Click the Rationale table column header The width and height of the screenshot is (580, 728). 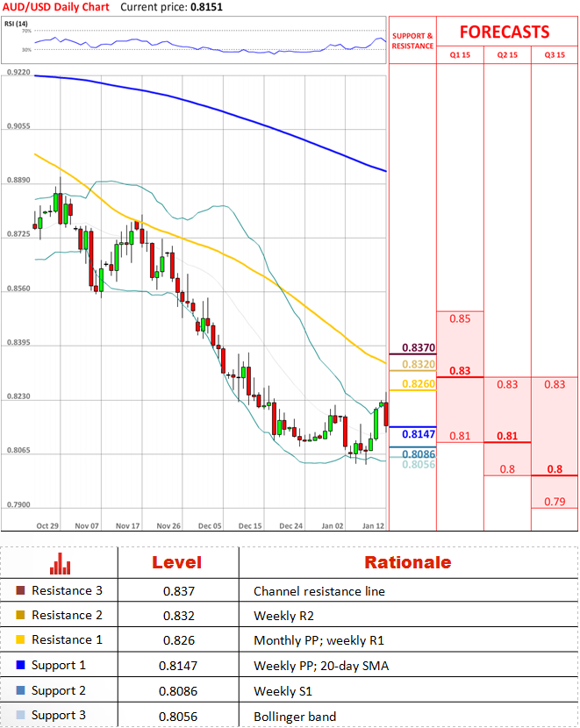click(x=408, y=563)
